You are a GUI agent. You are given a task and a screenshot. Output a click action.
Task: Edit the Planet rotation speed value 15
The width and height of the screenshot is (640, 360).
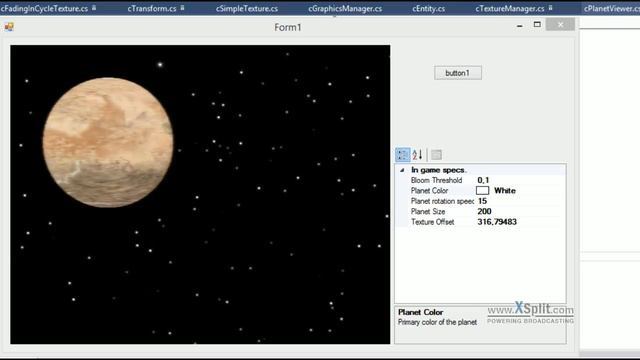click(482, 201)
